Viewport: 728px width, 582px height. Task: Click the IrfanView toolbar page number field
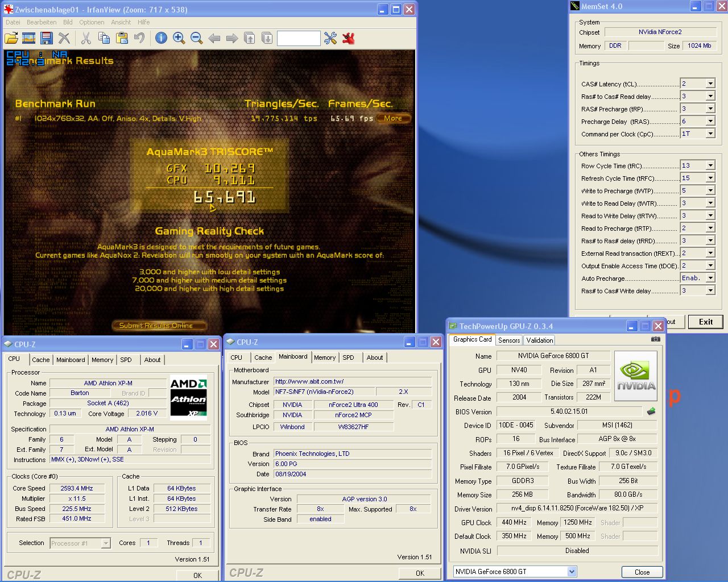[x=299, y=38]
